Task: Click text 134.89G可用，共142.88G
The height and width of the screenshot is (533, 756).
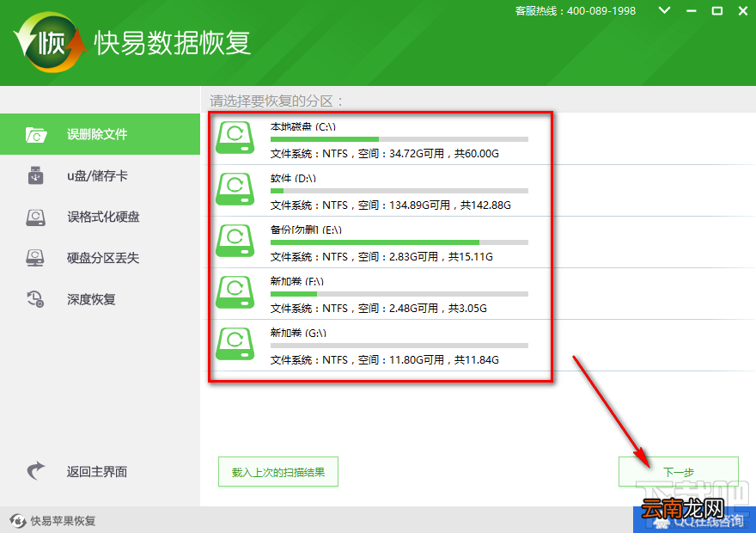Action: [450, 205]
